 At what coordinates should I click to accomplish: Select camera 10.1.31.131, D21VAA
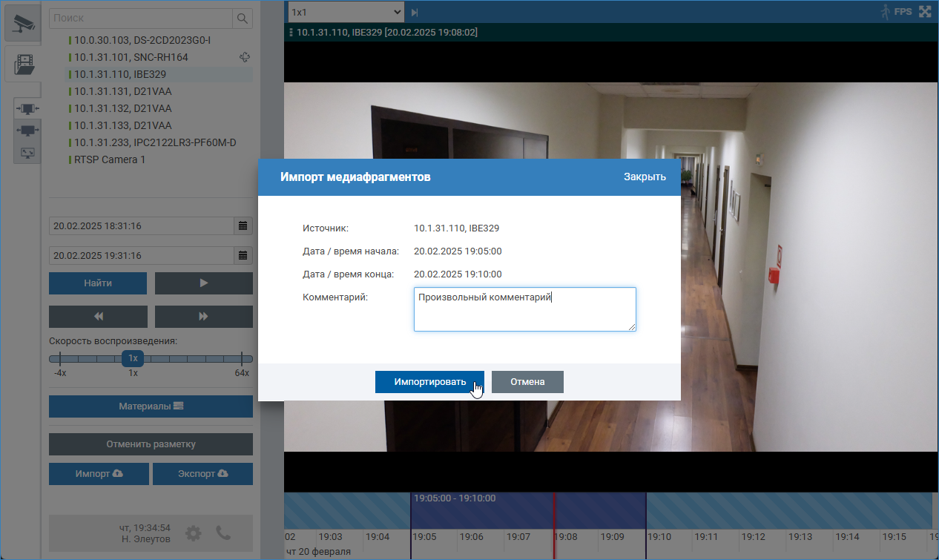123,91
